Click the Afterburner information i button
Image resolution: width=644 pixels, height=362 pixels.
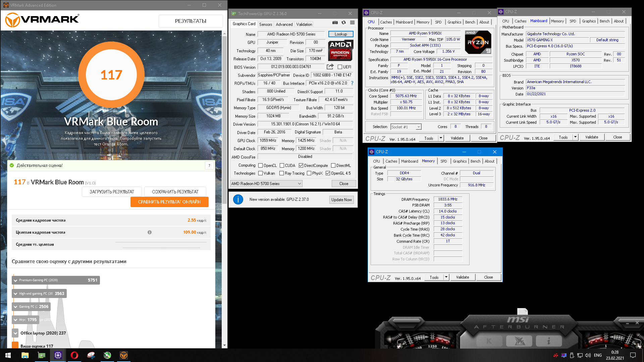pyautogui.click(x=549, y=341)
